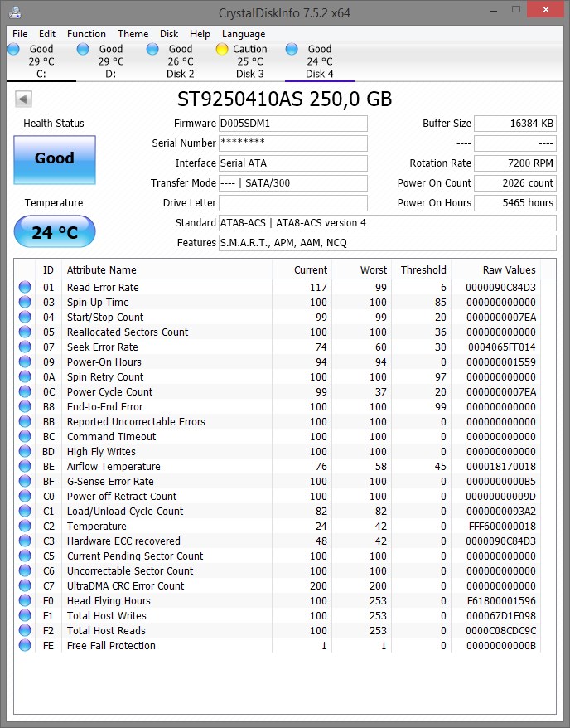This screenshot has width=570, height=728.
Task: Click the Good health status button
Action: (55, 160)
